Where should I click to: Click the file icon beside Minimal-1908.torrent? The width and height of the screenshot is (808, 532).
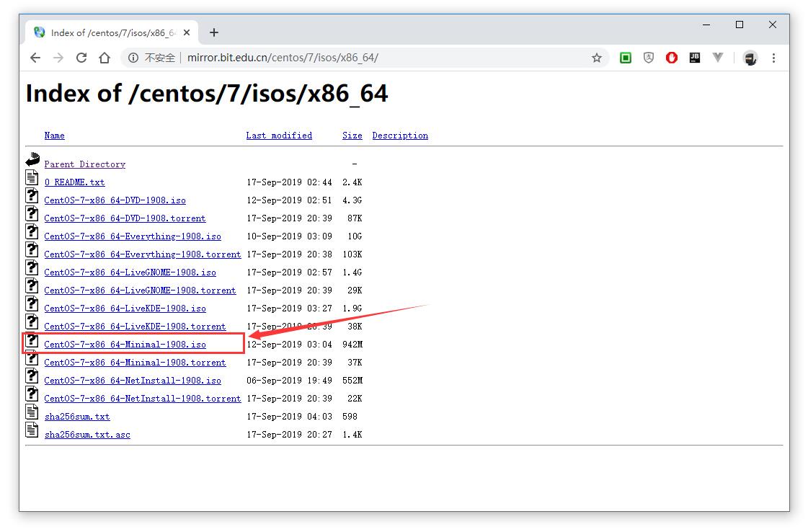[x=32, y=358]
